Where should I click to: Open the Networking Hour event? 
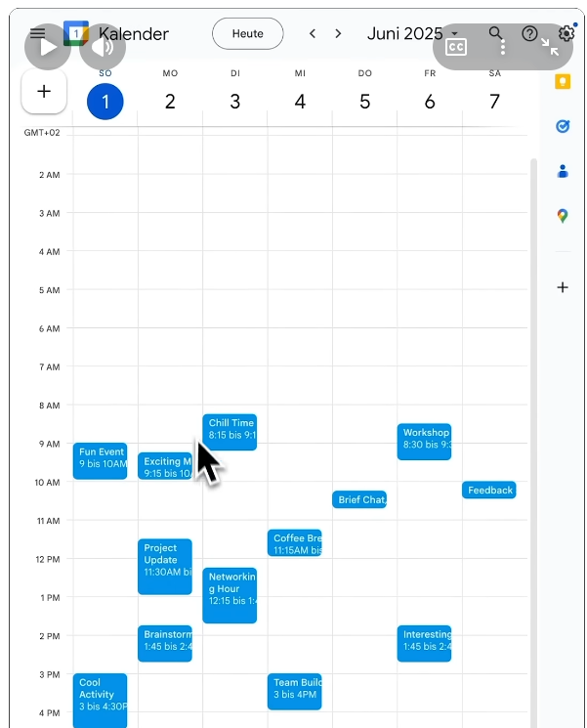(x=230, y=595)
